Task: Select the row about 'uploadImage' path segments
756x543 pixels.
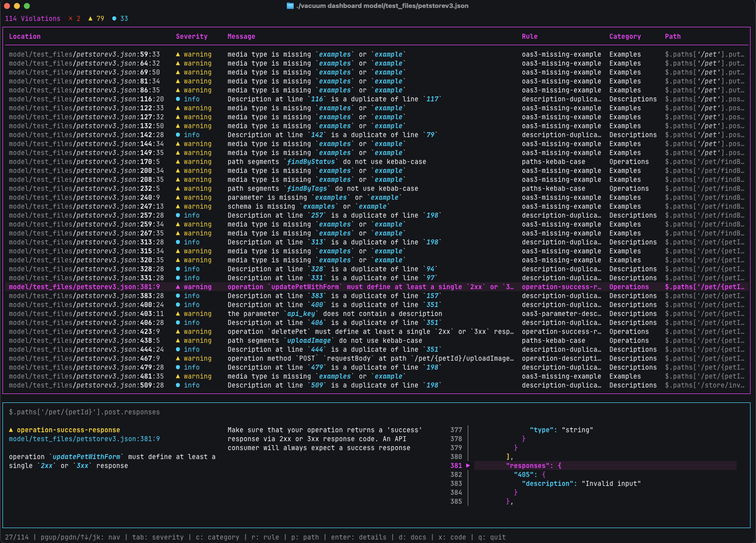Action: [377, 341]
